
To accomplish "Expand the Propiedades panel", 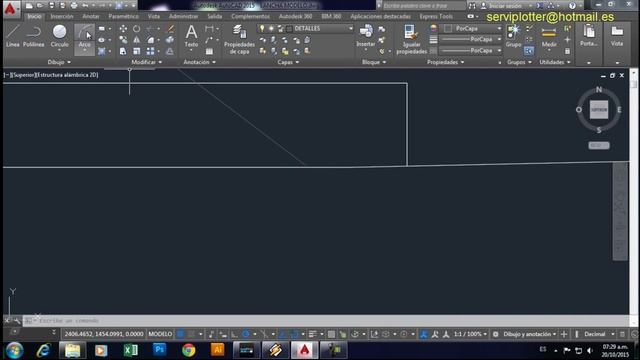I will (445, 62).
